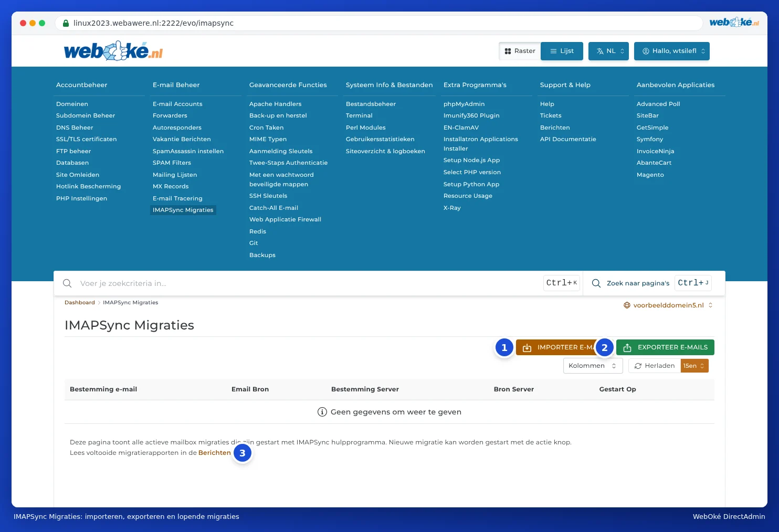
Task: Open the 15en reload interval dropdown
Action: [x=694, y=366]
